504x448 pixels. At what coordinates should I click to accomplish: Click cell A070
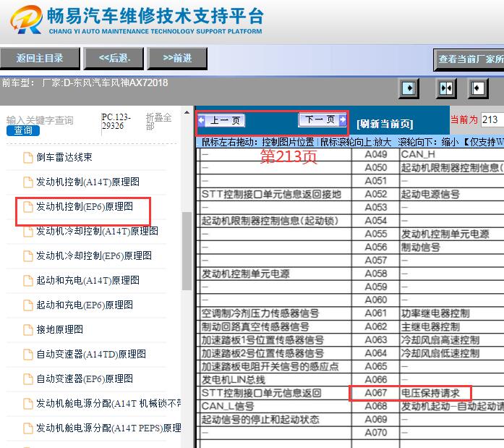[375, 433]
